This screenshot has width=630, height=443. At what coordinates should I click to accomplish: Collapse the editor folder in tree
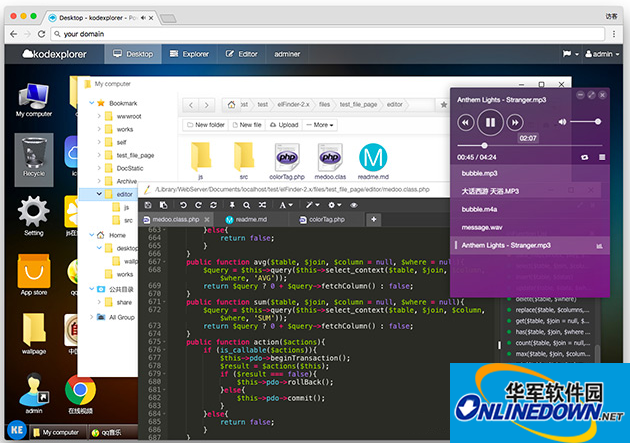pyautogui.click(x=99, y=194)
